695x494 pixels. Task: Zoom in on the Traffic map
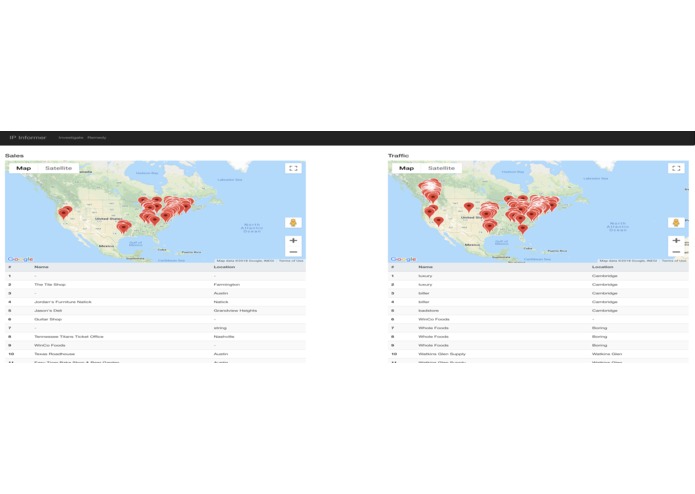[x=676, y=241]
